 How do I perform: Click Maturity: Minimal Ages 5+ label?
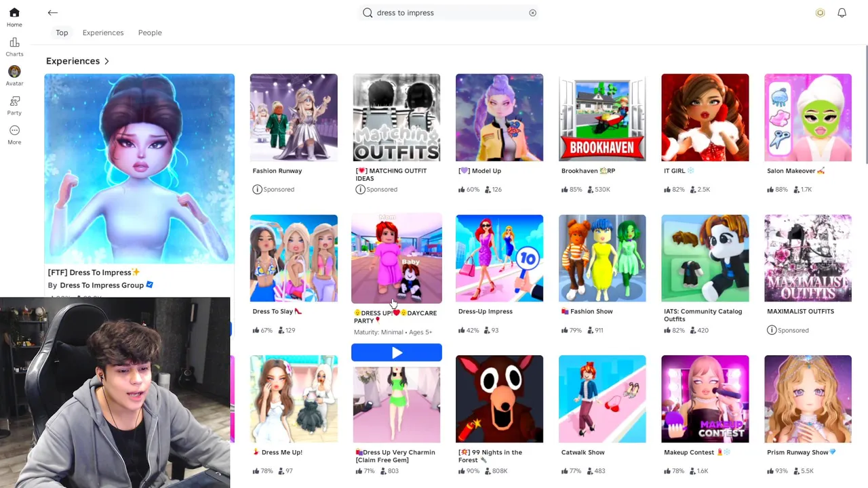[393, 332]
